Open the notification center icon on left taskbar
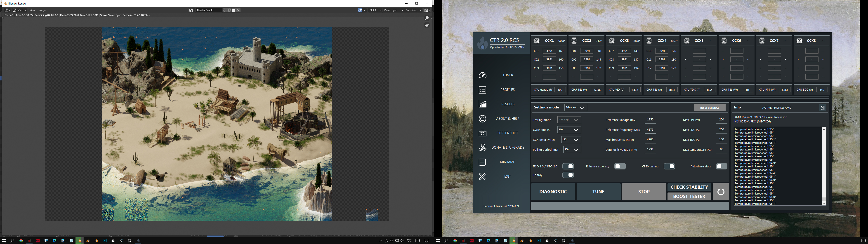This screenshot has height=244, width=868. pos(426,241)
